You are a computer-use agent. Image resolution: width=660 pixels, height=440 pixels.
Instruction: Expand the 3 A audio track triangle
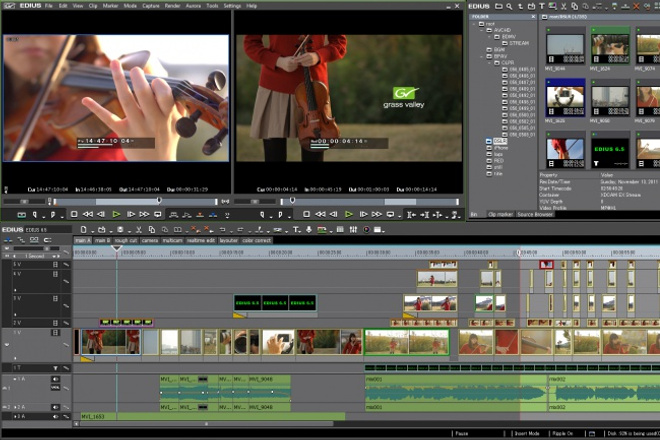coord(15,416)
